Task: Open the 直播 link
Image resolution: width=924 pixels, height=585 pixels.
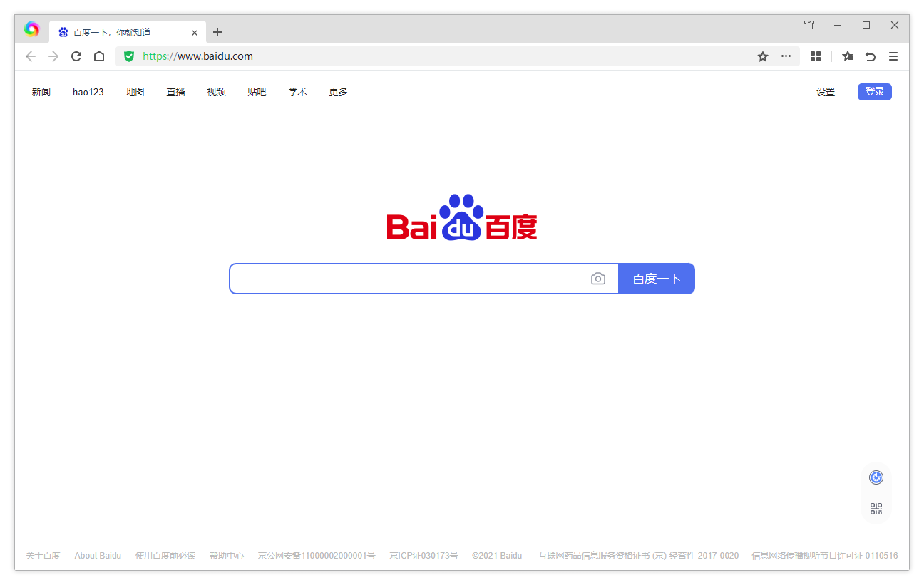Action: 176,92
